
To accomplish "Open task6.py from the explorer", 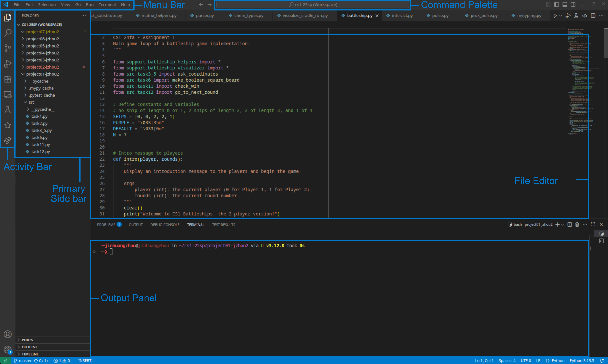I will pyautogui.click(x=39, y=137).
